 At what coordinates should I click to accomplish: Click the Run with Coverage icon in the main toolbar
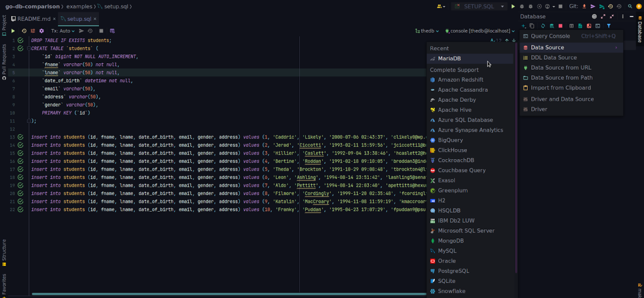[539, 7]
